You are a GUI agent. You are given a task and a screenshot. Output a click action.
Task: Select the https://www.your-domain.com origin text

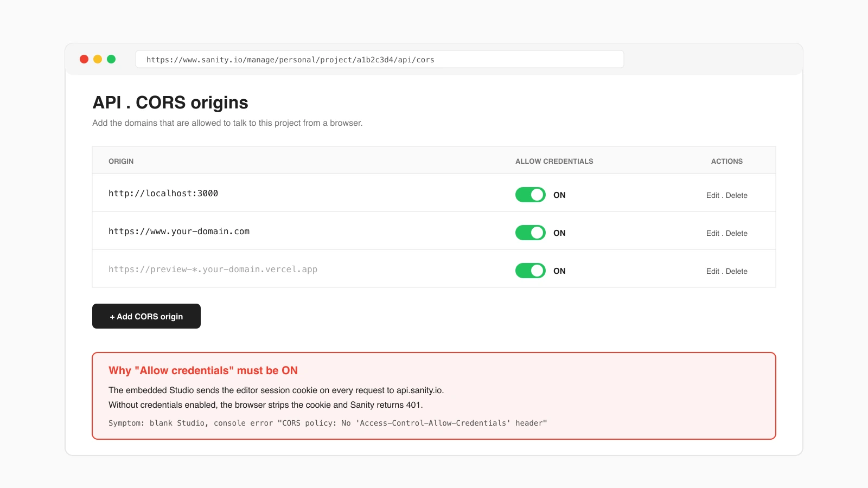(x=179, y=231)
